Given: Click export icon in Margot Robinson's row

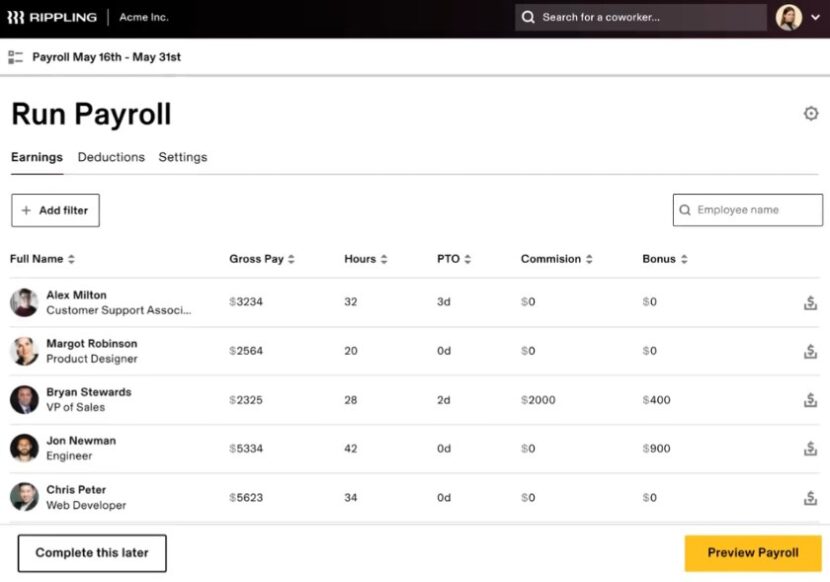Looking at the screenshot, I should pyautogui.click(x=810, y=351).
